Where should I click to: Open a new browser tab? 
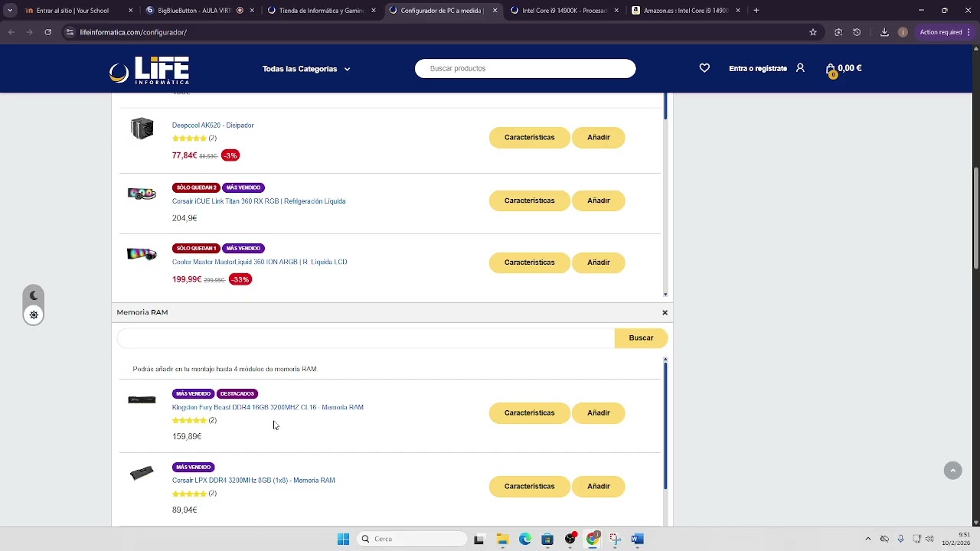(756, 11)
